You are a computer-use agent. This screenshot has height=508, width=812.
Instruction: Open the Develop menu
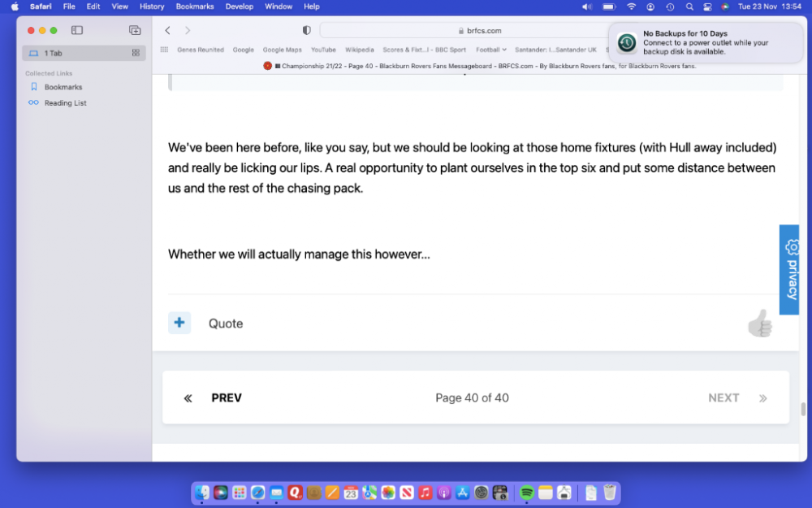[x=239, y=7]
